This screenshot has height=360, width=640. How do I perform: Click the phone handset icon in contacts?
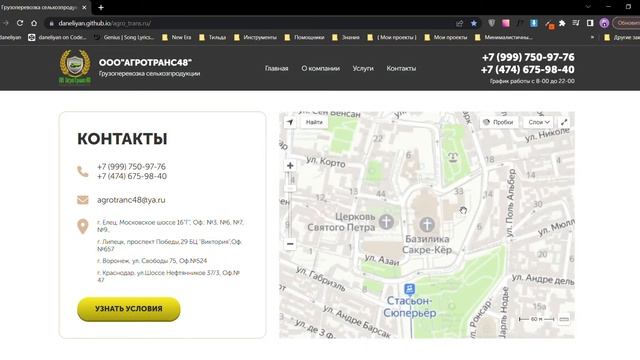83,171
